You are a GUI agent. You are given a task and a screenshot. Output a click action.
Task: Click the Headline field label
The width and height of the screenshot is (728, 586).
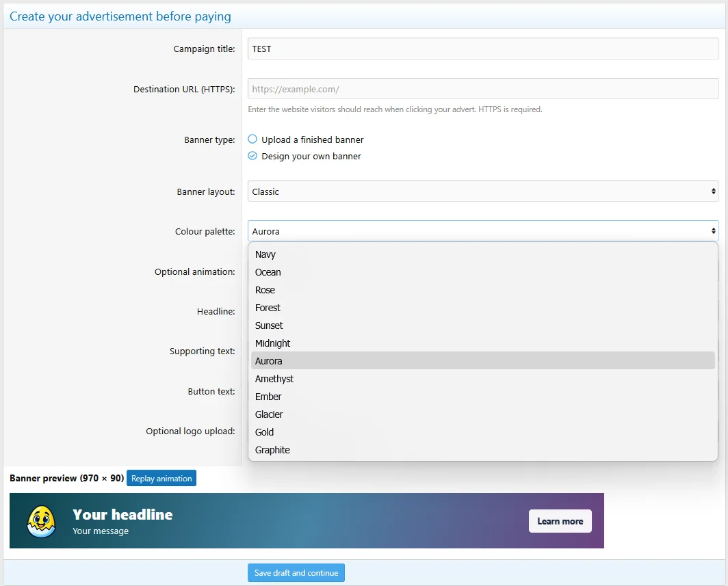[x=216, y=311]
